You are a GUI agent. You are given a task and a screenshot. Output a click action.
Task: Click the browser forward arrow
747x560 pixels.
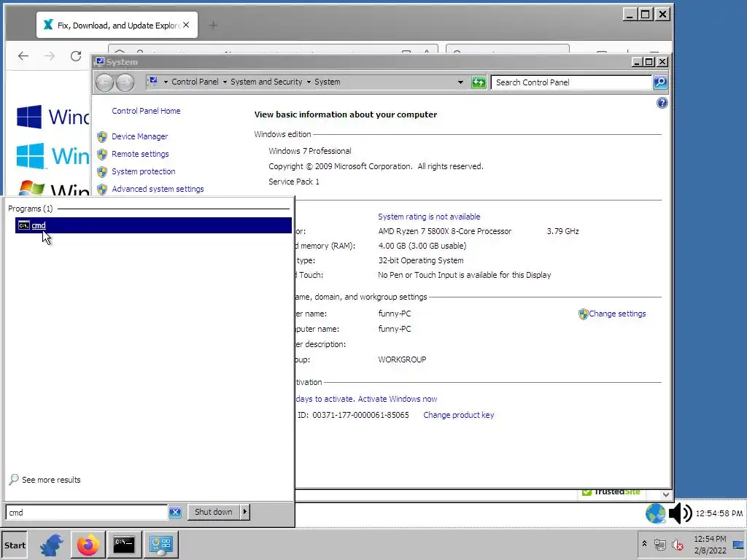[50, 56]
